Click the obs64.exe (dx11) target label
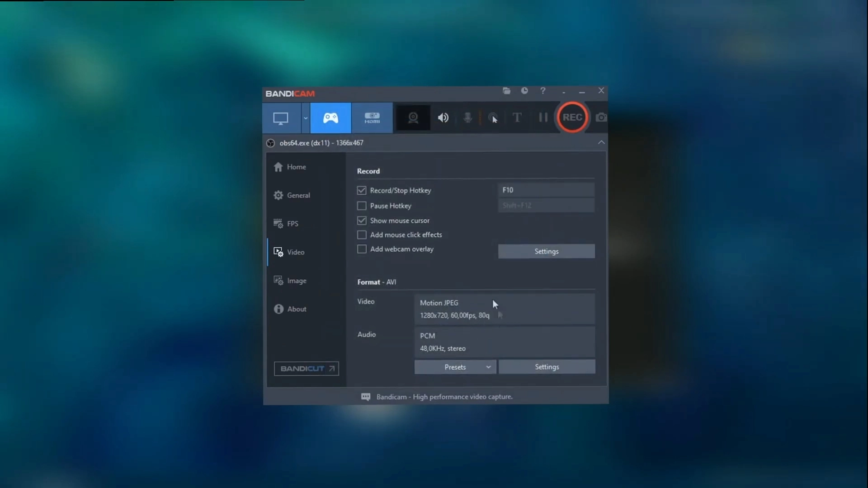 point(321,143)
